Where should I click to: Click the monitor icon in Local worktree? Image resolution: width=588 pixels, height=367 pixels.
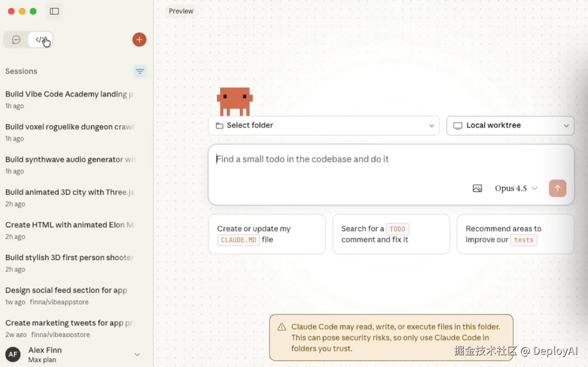pyautogui.click(x=458, y=126)
